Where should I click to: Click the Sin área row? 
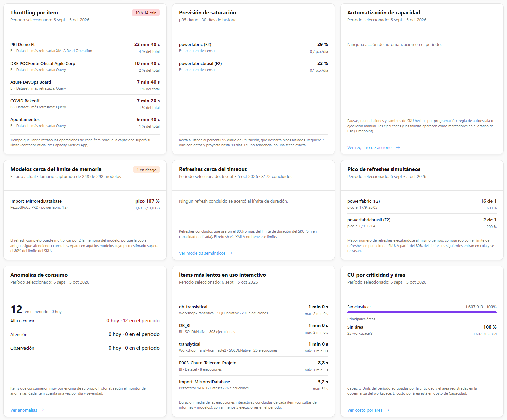[422, 330]
